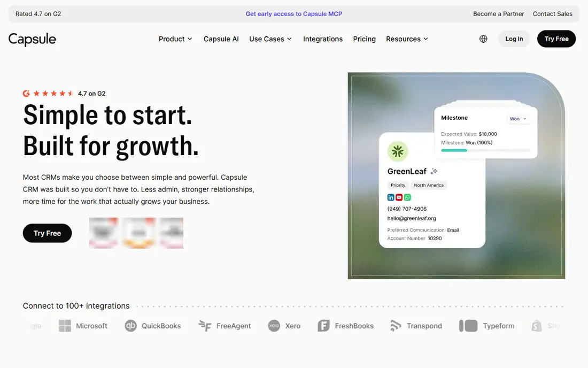Click the GreenLeaf name heading

(x=407, y=172)
